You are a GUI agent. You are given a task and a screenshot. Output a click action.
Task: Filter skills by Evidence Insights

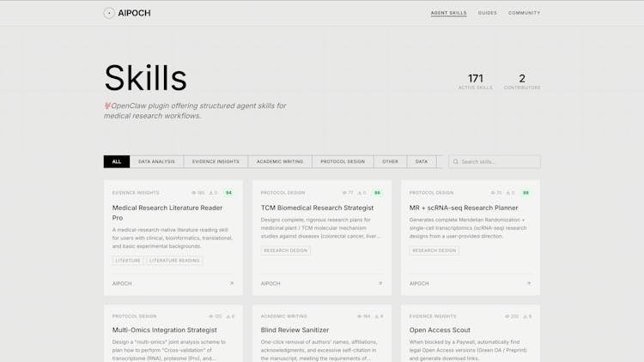216,161
